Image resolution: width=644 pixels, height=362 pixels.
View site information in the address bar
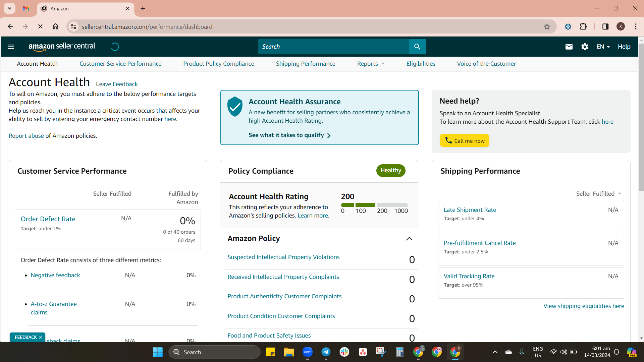click(x=74, y=26)
